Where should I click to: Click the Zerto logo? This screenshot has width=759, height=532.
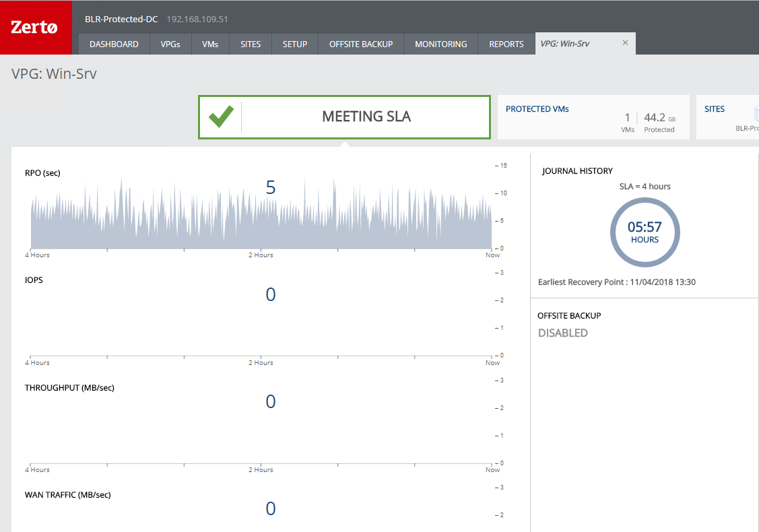(x=36, y=28)
